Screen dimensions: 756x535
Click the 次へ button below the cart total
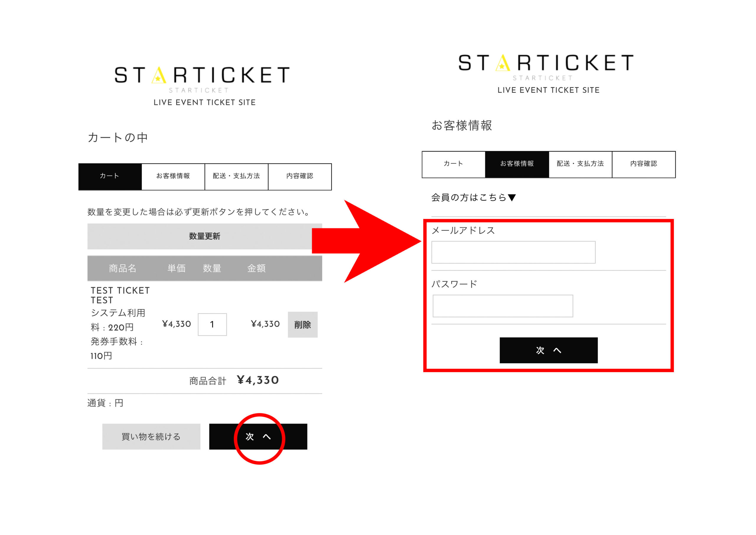[258, 437]
